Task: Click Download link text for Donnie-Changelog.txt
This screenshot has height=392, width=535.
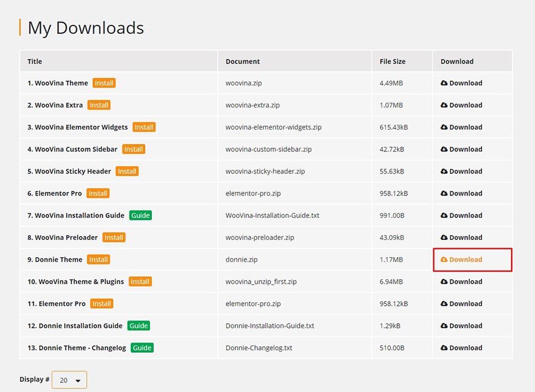Action: (465, 347)
